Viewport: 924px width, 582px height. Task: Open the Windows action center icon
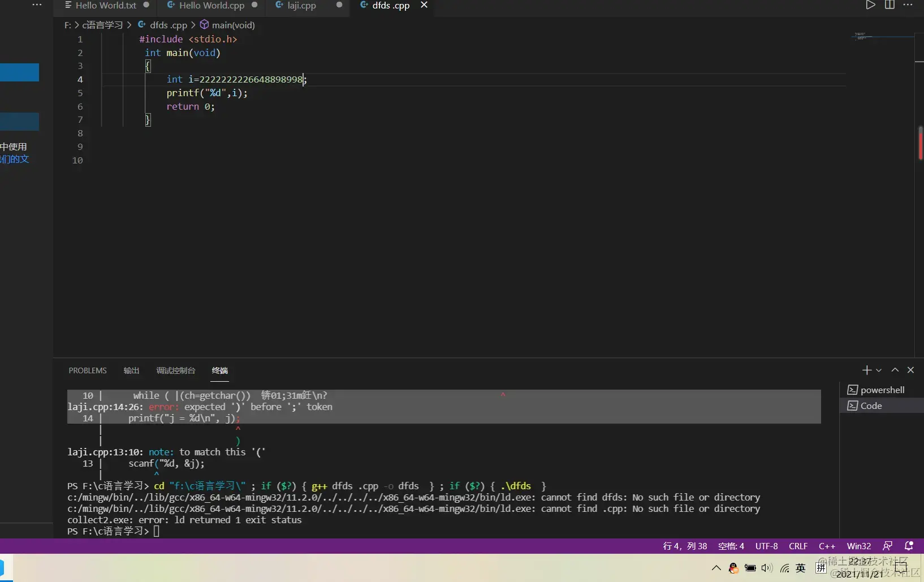901,567
